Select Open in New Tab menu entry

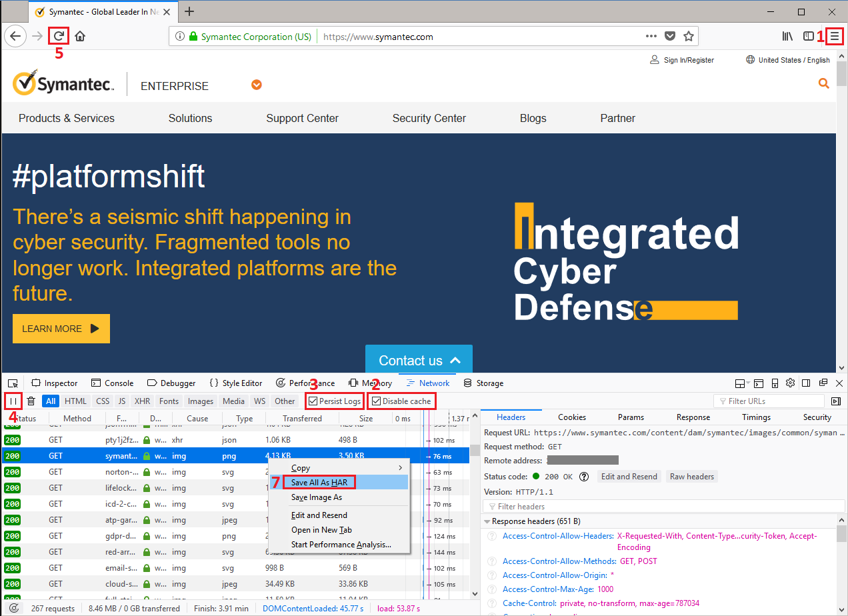coord(339,530)
